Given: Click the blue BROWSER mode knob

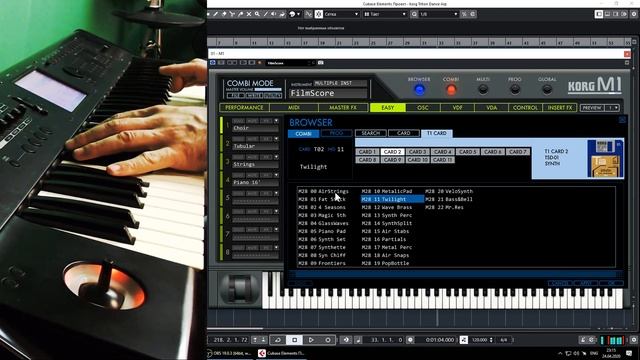Looking at the screenshot, I should click(x=419, y=90).
